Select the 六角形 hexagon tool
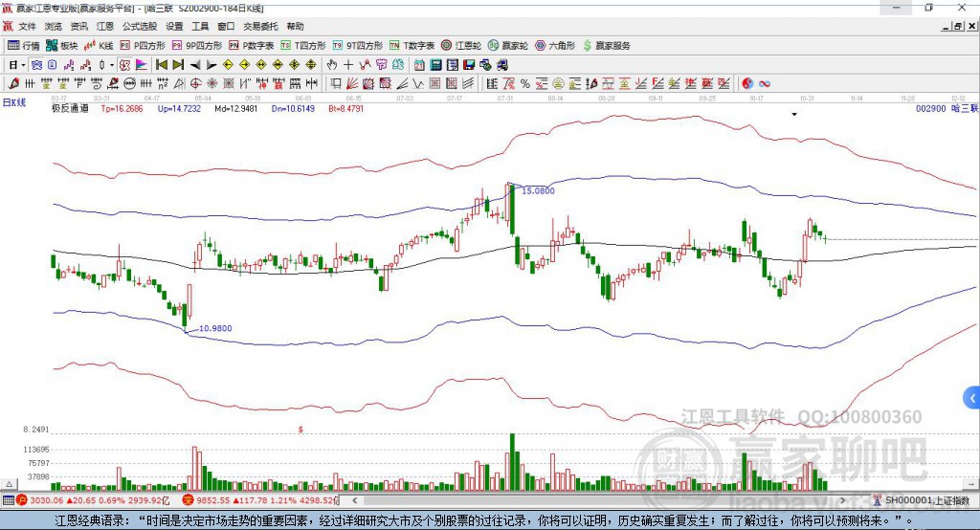The height and width of the screenshot is (530, 980). coord(555,46)
